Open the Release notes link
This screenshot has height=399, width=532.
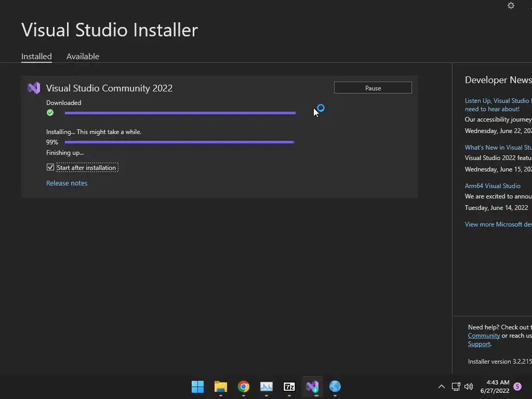[x=67, y=183]
